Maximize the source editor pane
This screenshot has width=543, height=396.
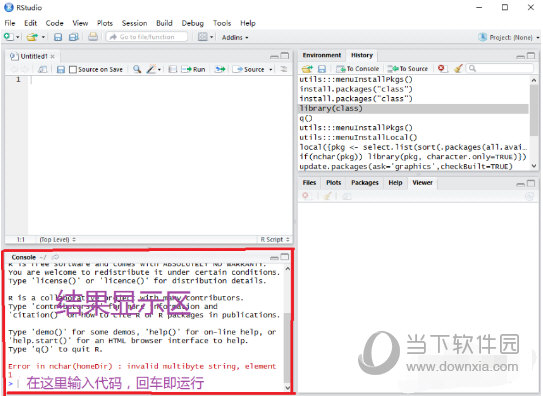pos(285,55)
